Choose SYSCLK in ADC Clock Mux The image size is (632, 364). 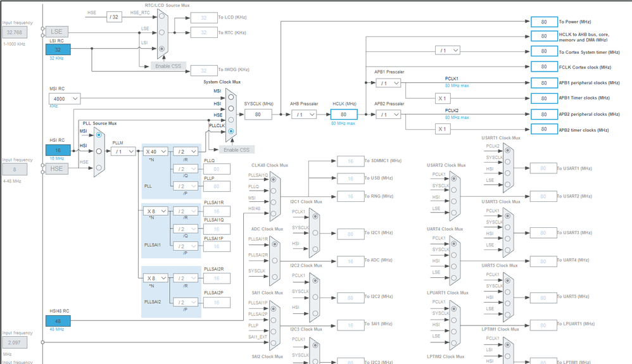click(x=274, y=277)
